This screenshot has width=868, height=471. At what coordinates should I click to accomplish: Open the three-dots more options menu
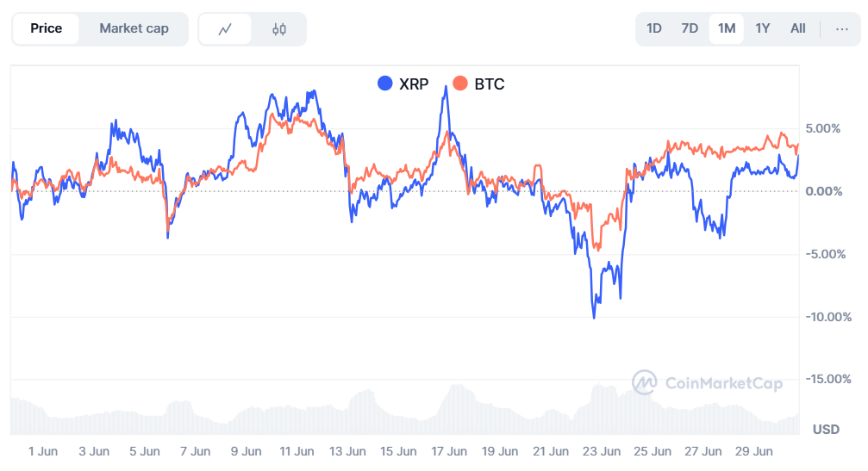(842, 28)
